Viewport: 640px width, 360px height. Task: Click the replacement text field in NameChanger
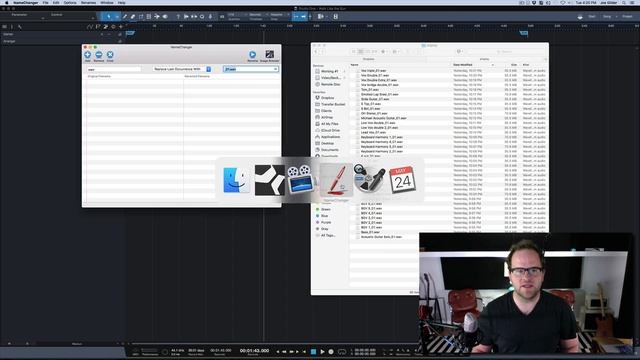[x=251, y=69]
